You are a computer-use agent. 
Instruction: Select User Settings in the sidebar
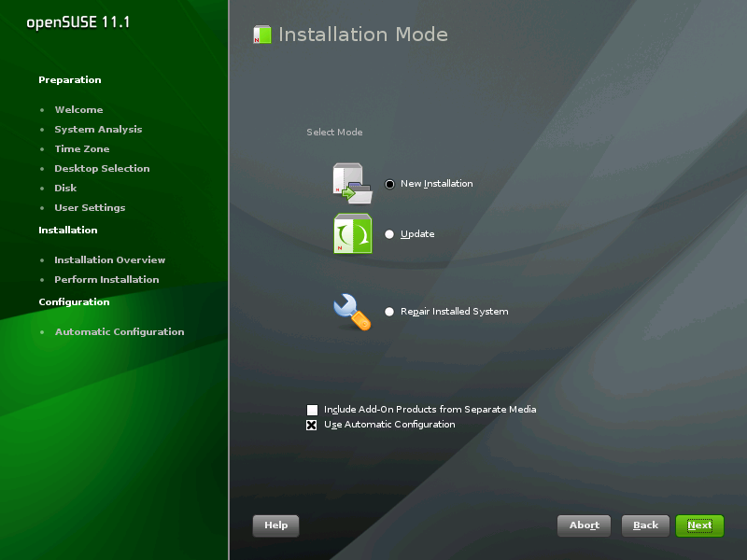(x=90, y=208)
